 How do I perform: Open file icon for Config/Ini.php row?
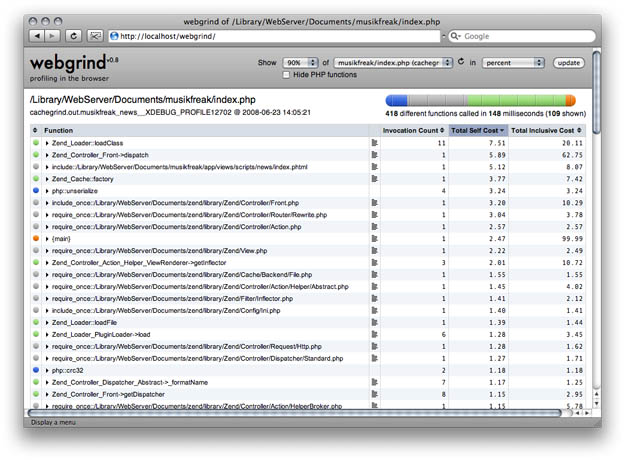coord(375,310)
